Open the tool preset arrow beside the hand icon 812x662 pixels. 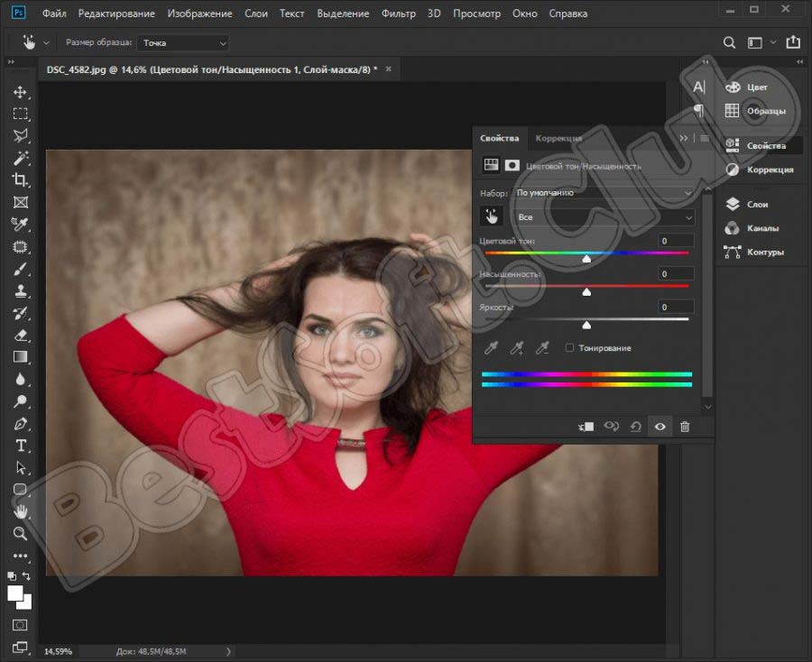coord(46,43)
